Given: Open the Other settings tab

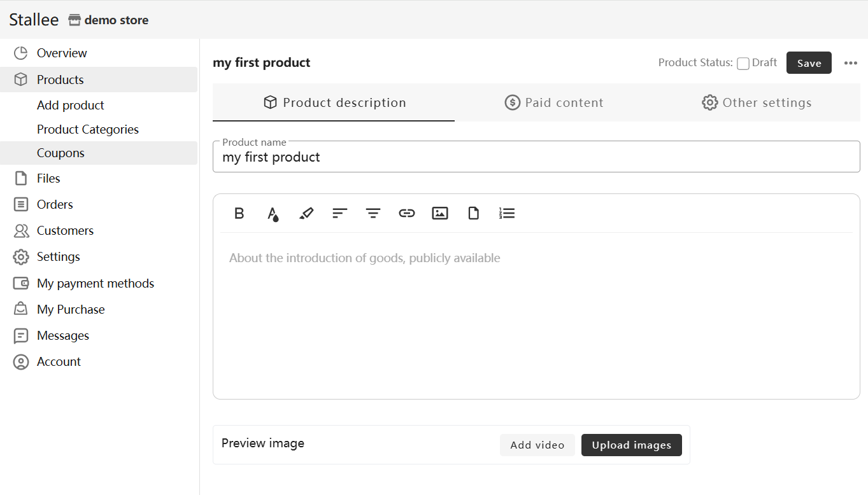Looking at the screenshot, I should tap(757, 102).
